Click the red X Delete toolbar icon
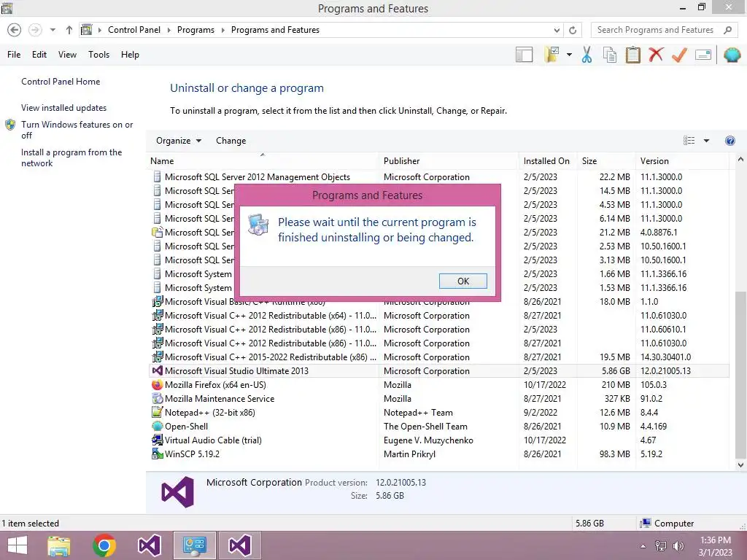Viewport: 747px width, 560px height. click(656, 55)
